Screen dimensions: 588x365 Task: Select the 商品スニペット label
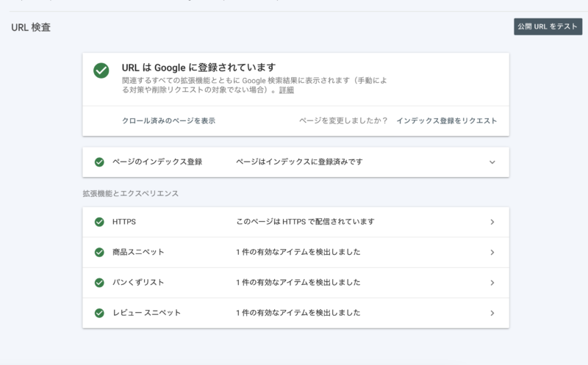pyautogui.click(x=138, y=252)
